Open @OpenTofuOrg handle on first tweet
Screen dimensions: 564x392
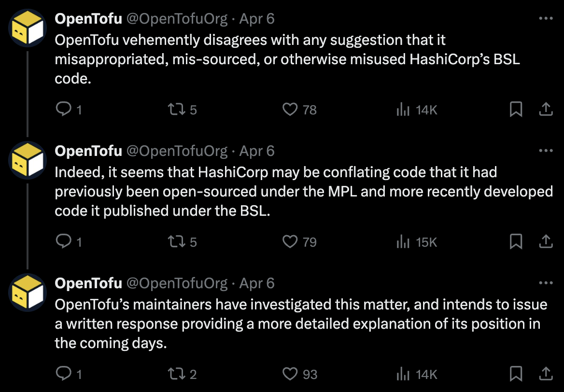pyautogui.click(x=177, y=19)
